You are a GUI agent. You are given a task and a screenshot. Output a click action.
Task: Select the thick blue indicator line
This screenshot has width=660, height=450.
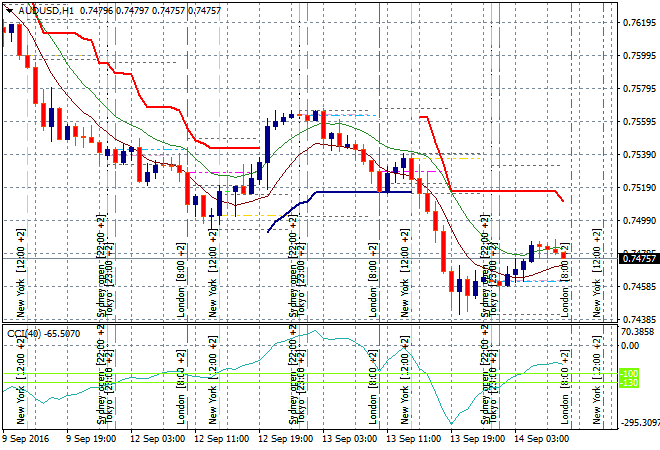tap(350, 192)
